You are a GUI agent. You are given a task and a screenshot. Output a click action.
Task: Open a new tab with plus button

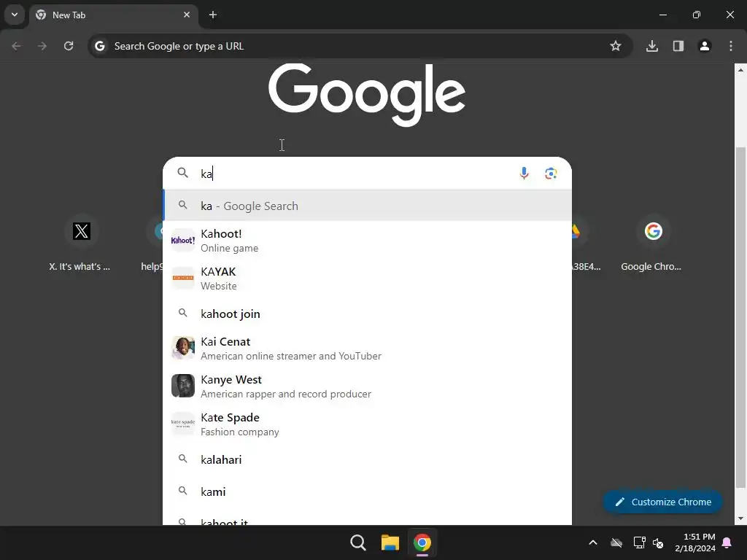click(213, 15)
